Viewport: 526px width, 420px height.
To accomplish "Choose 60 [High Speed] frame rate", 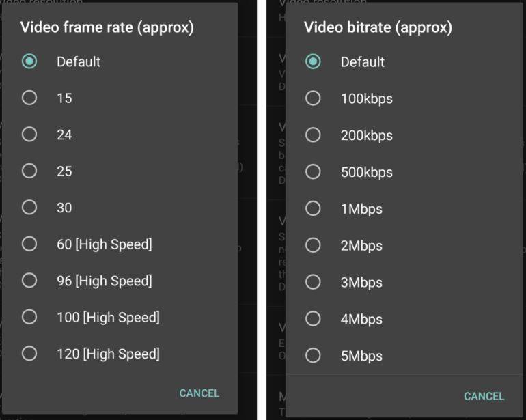I will 29,244.
